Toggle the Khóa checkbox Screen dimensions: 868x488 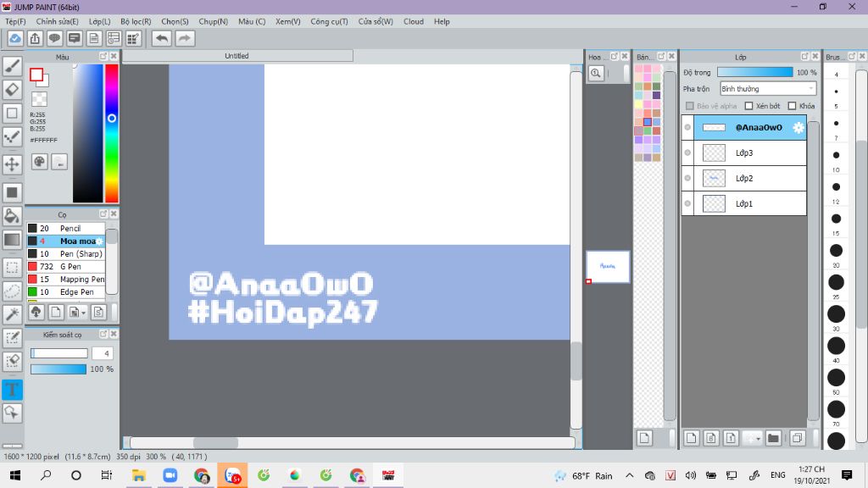[x=793, y=106]
